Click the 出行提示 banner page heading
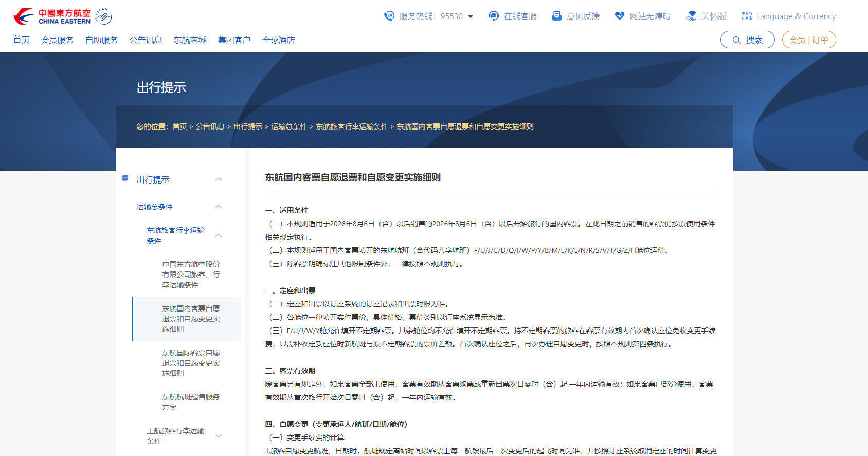The image size is (868, 456). tap(161, 87)
